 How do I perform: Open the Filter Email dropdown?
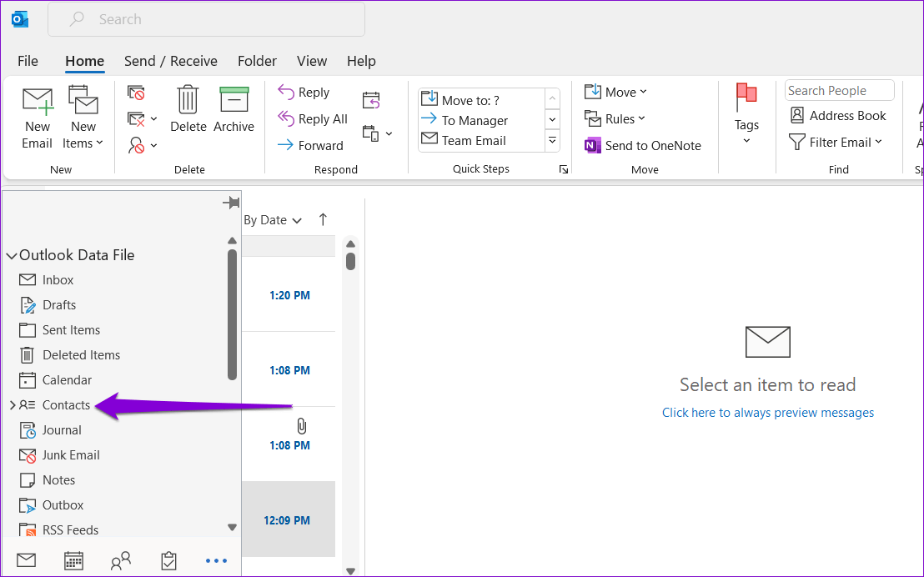coord(835,142)
